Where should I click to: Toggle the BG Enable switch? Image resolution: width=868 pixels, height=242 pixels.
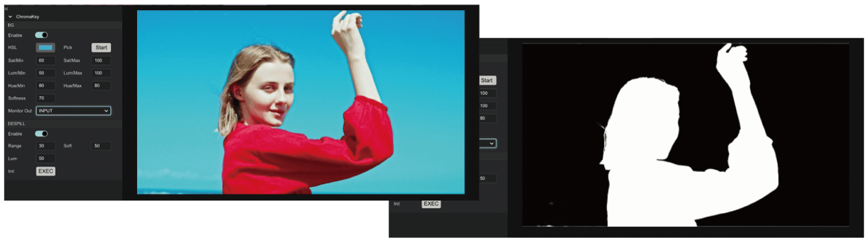(41, 35)
